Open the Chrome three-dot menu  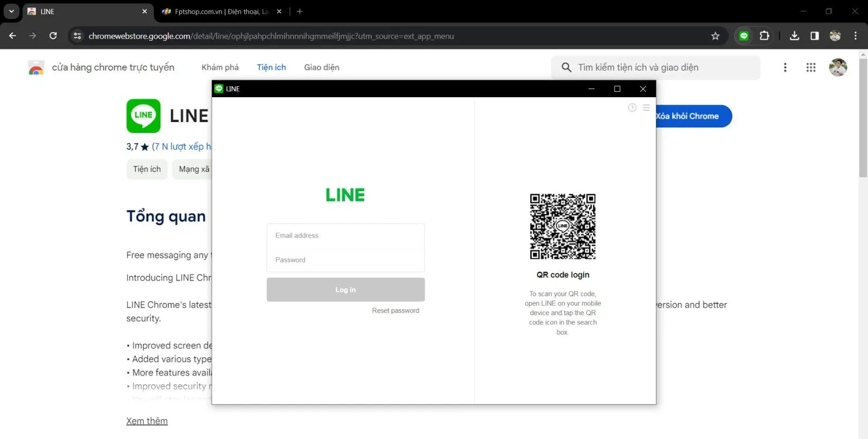click(x=856, y=36)
